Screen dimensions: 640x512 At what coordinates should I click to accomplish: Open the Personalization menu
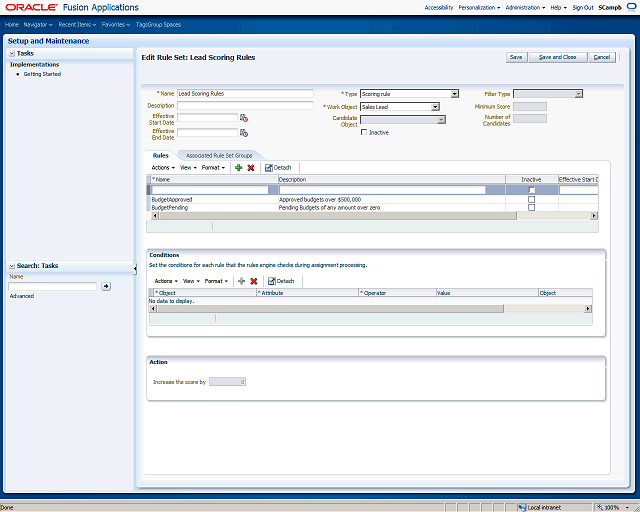tap(479, 7)
